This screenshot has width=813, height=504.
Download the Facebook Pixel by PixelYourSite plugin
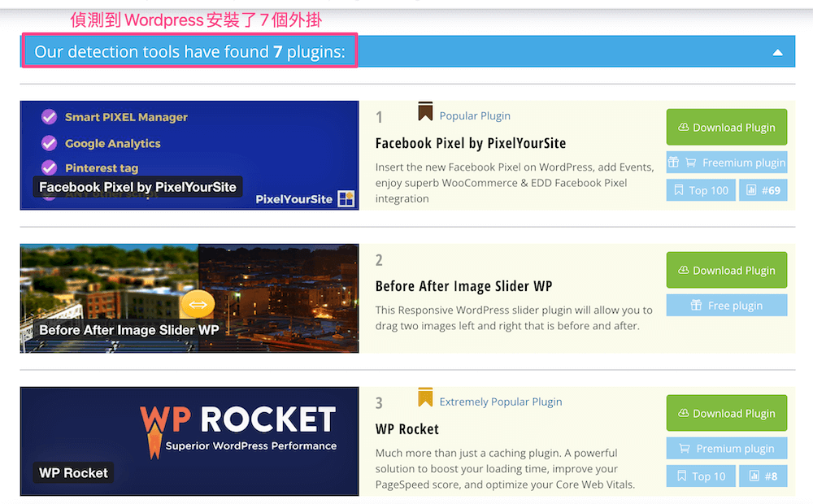pos(726,127)
